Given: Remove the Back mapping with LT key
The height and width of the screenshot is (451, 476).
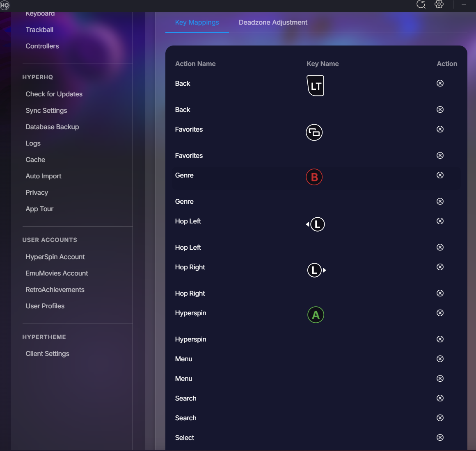Looking at the screenshot, I should point(440,83).
